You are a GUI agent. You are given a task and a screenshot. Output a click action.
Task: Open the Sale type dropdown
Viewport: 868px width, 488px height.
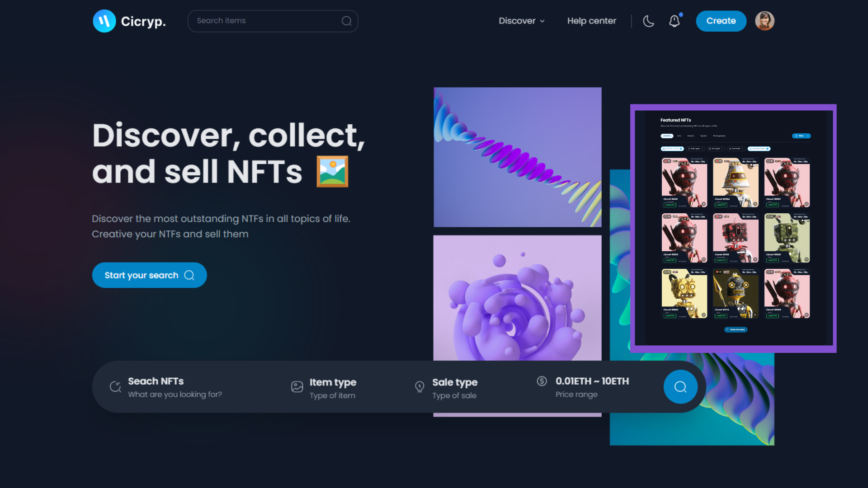tap(455, 388)
